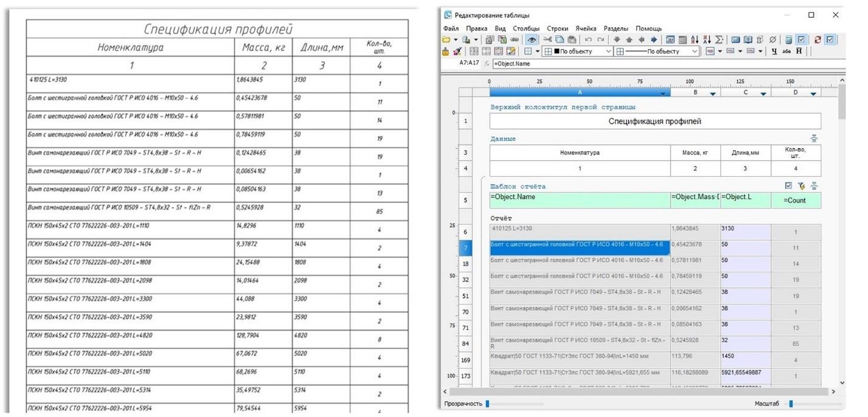Select the Номенклатура header cell in editor

580,153
